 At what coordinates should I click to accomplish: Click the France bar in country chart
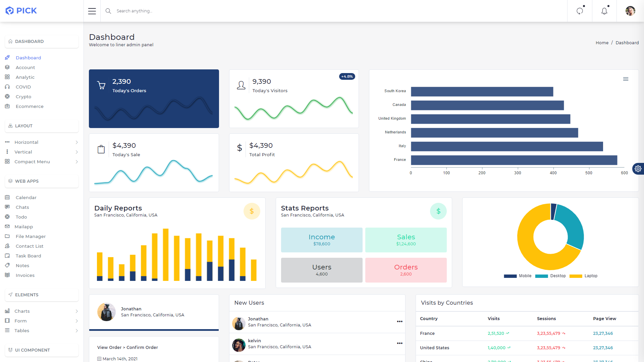tap(514, 160)
